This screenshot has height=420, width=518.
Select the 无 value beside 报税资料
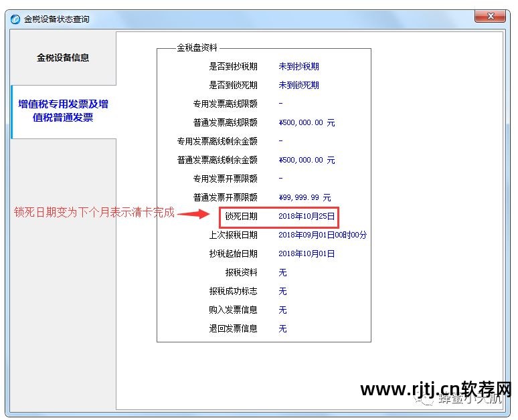tap(282, 272)
